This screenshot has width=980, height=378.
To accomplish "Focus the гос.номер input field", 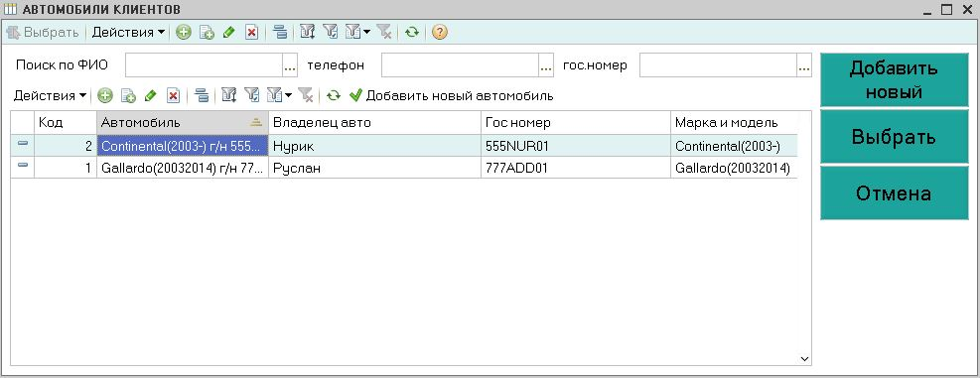I will point(719,64).
